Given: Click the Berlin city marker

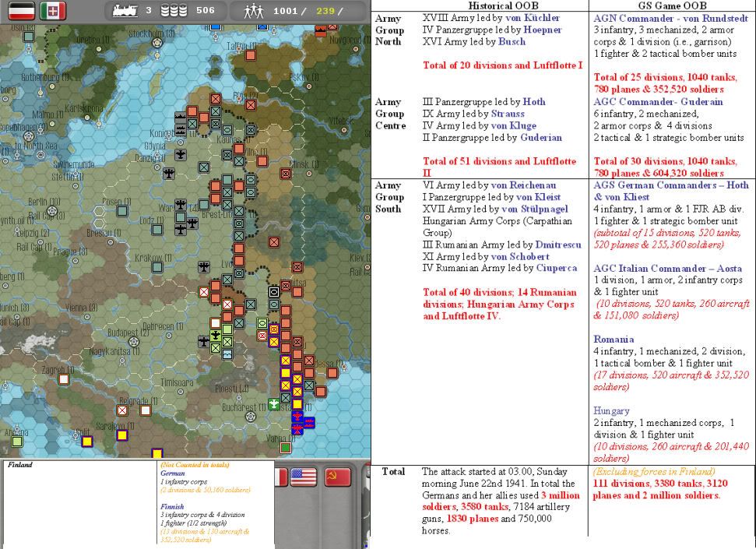Looking at the screenshot, I should (x=54, y=210).
